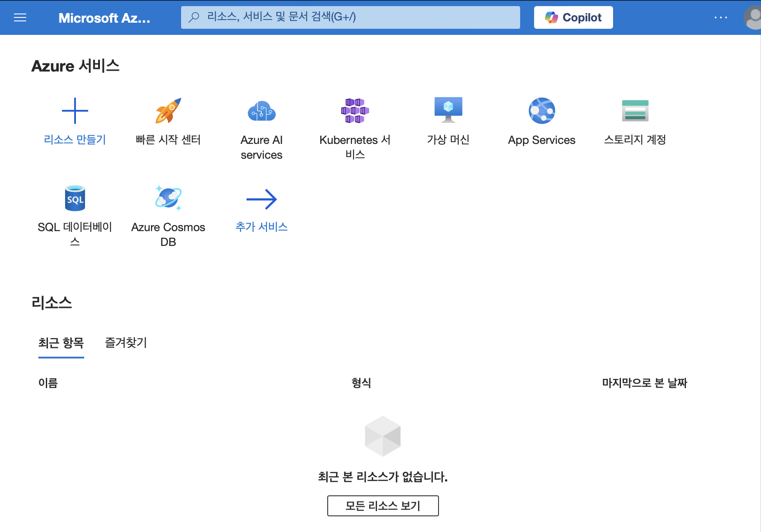Click the Kubernetes 서비스 label
The image size is (761, 532).
(355, 147)
